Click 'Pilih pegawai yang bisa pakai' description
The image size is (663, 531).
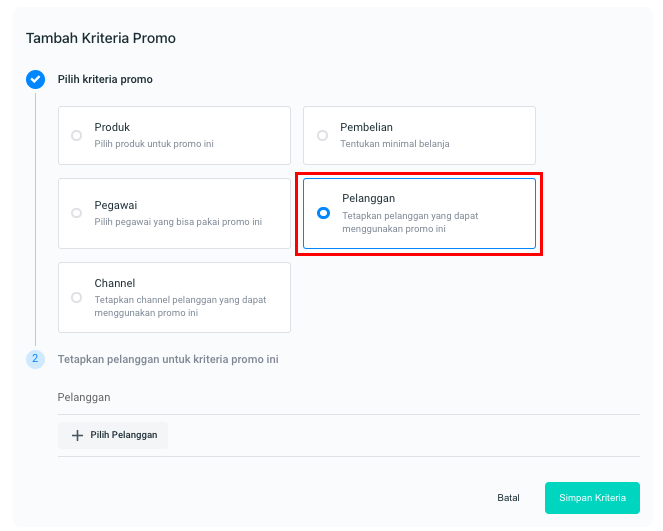pos(178,222)
